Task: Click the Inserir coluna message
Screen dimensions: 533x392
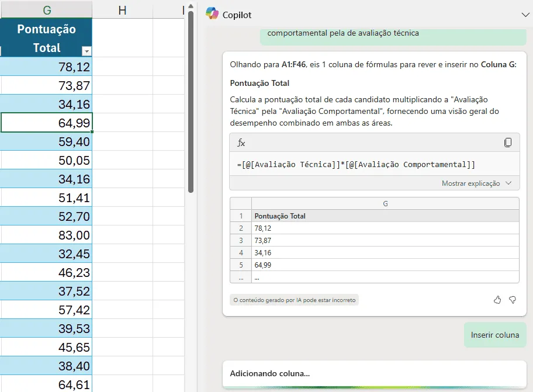Action: pos(495,335)
